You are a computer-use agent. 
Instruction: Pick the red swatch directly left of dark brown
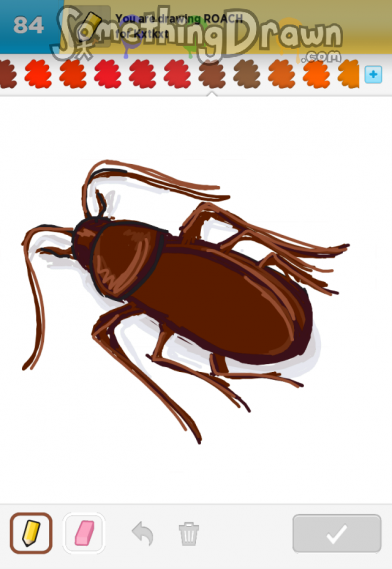click(177, 74)
